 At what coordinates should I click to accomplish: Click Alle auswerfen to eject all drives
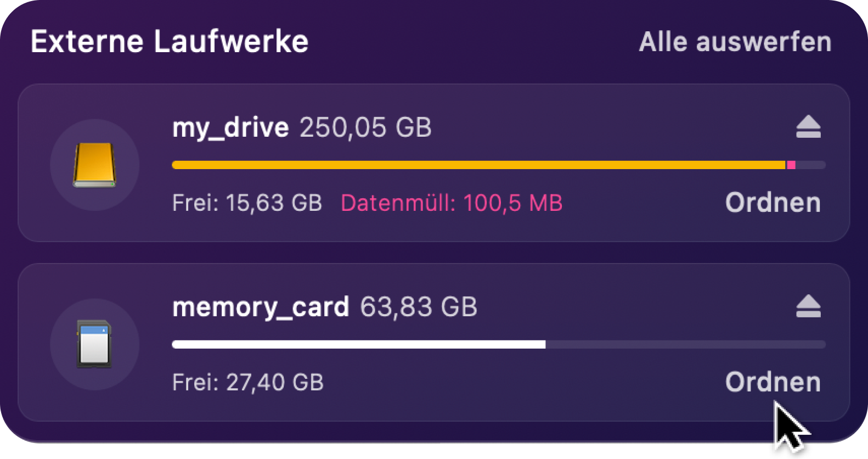pos(735,42)
